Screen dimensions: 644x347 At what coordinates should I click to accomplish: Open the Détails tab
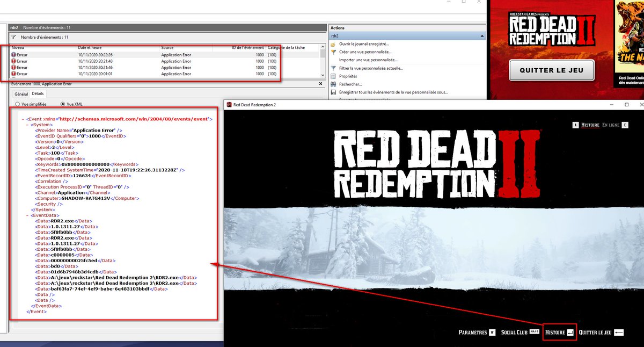[38, 93]
